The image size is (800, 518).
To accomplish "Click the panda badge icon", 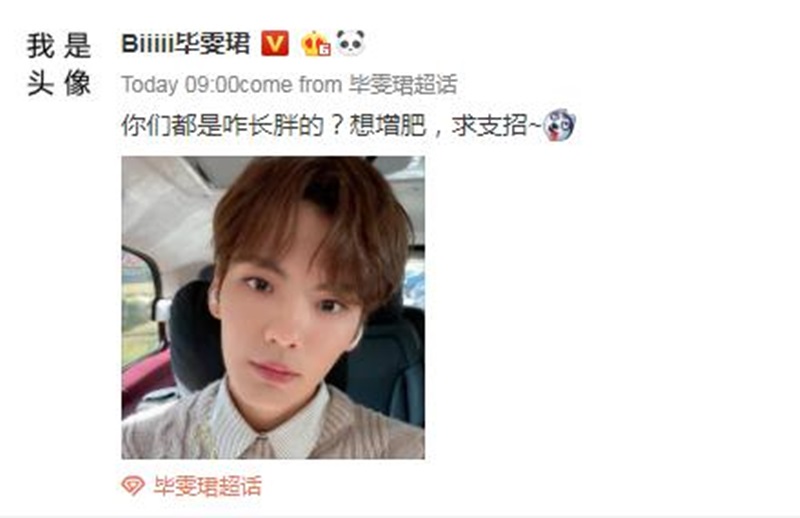I will (351, 42).
